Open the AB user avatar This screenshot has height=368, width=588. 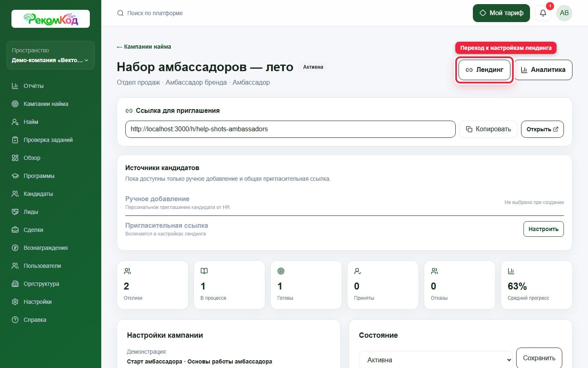coord(564,13)
